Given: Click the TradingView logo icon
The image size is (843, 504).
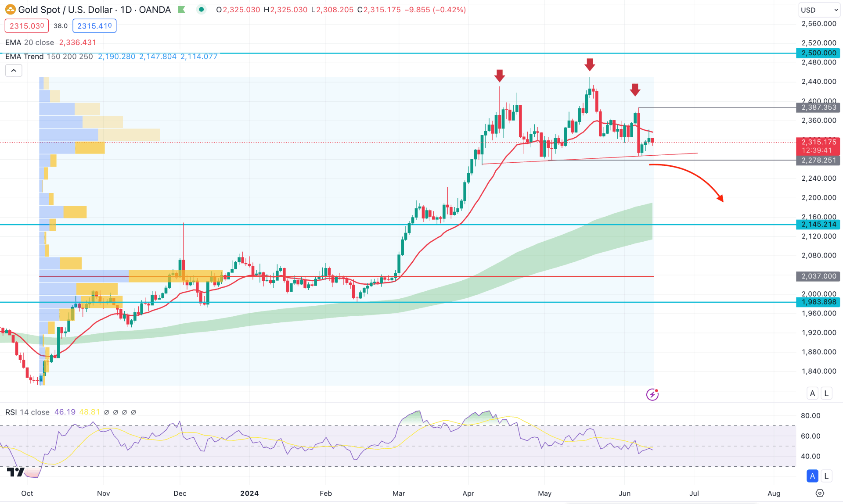Looking at the screenshot, I should (16, 472).
